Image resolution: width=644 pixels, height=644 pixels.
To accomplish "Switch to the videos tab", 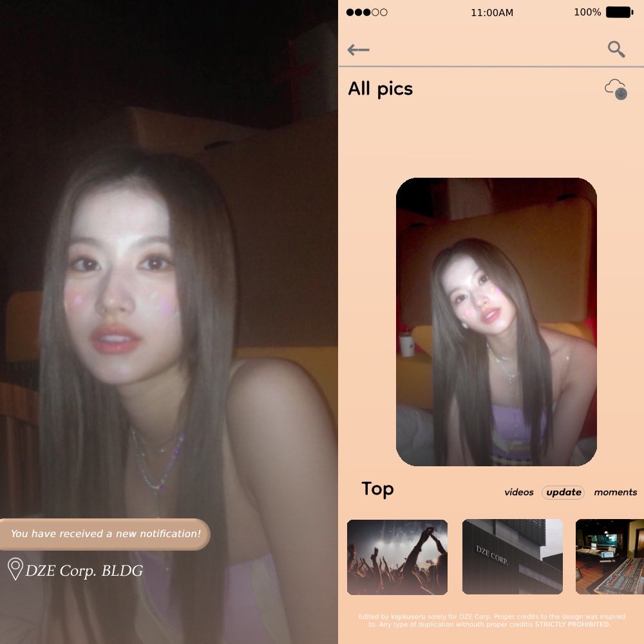I will pyautogui.click(x=518, y=492).
